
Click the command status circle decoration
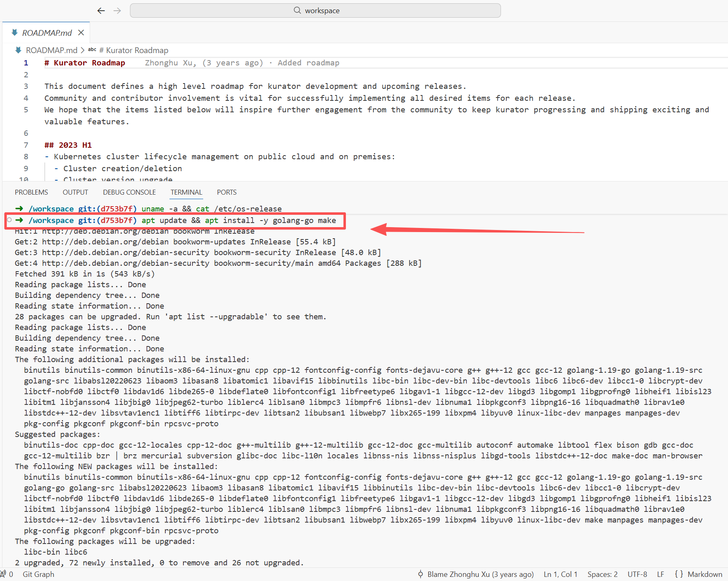click(9, 220)
